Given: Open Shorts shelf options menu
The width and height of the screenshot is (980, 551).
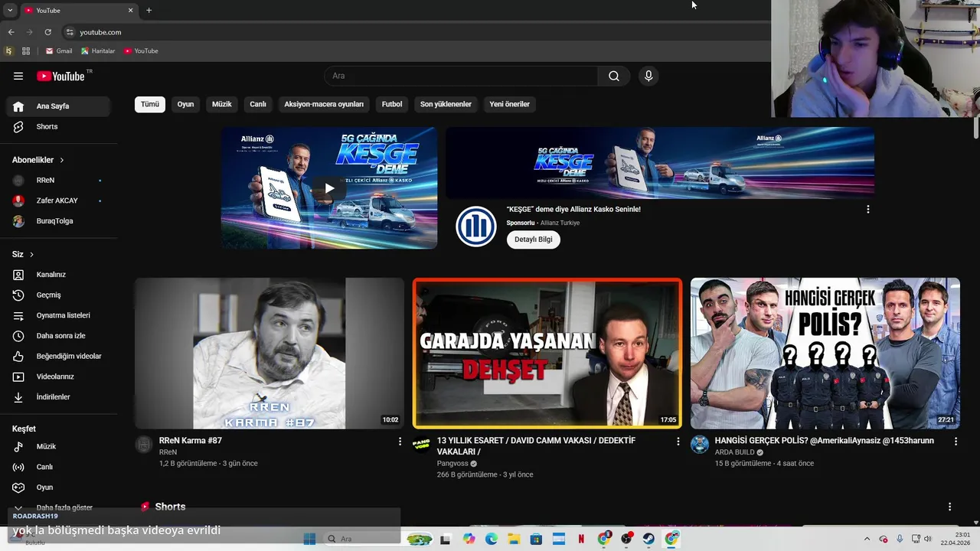Looking at the screenshot, I should click(949, 507).
